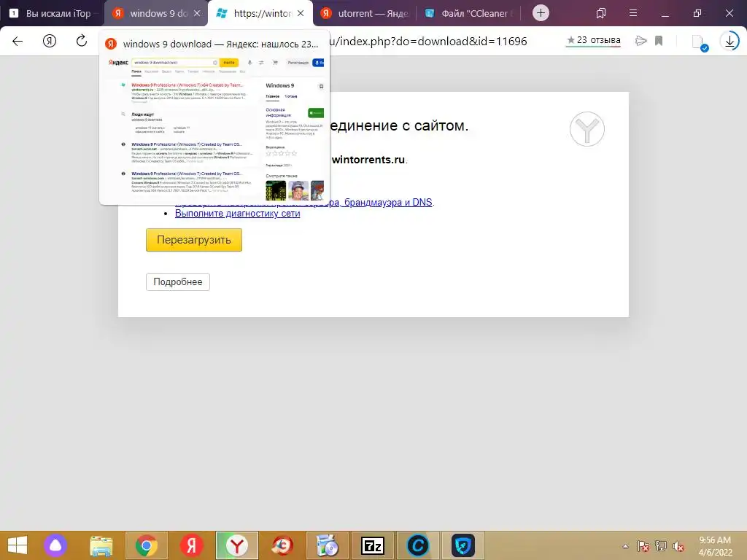
Task: Reload the page with refresh icon
Action: 82,41
